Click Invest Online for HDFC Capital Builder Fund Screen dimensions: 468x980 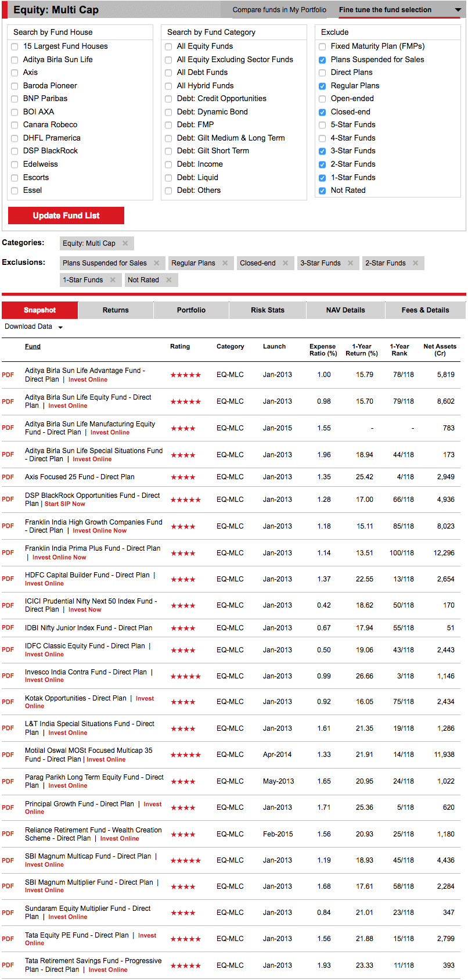pos(44,583)
